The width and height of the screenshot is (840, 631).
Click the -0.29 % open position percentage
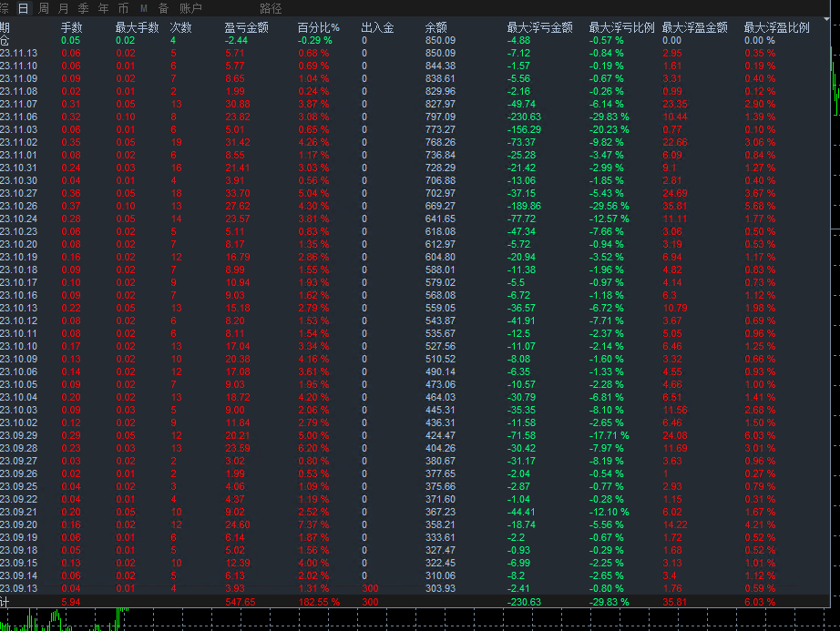coord(315,40)
